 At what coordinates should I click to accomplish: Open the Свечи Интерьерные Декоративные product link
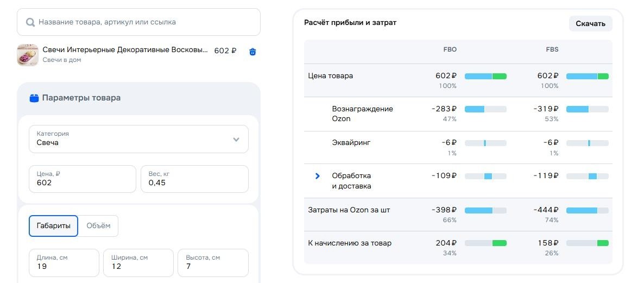[x=125, y=50]
